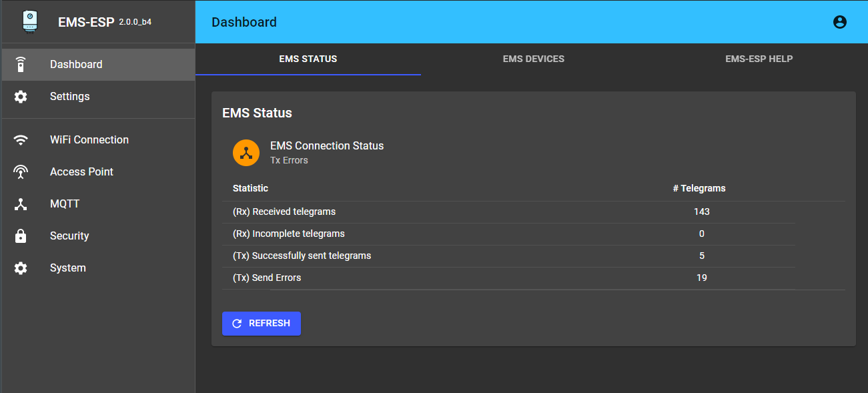This screenshot has height=393, width=868.
Task: Click the Security padlock icon
Action: (x=21, y=236)
